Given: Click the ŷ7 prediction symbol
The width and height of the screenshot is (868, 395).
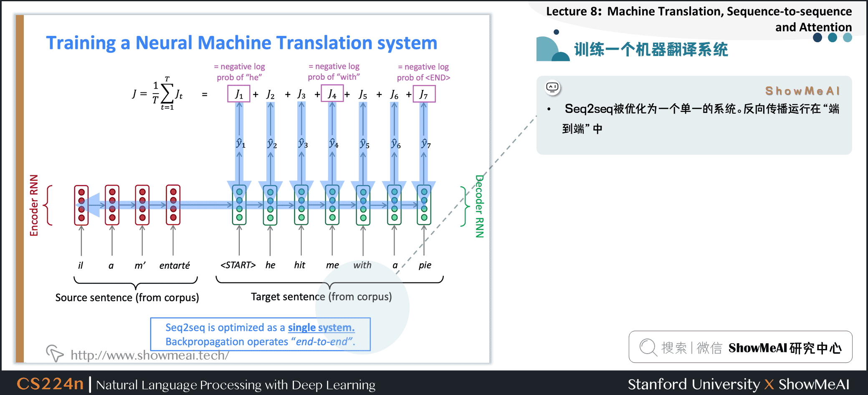Looking at the screenshot, I should click(x=425, y=143).
